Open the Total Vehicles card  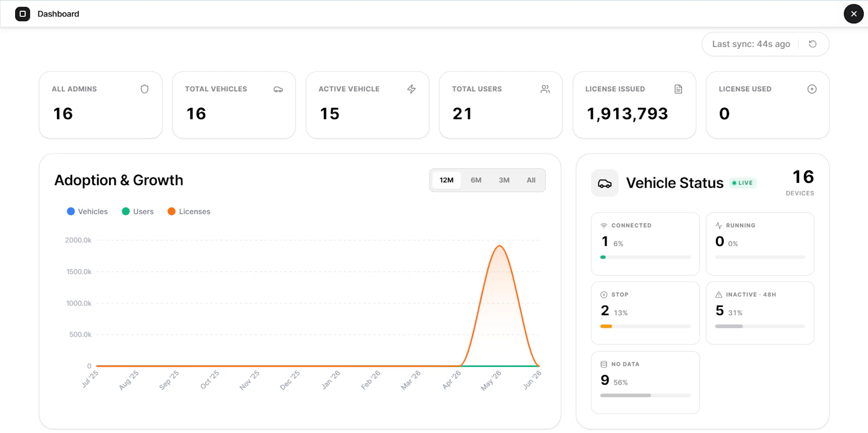coord(234,105)
